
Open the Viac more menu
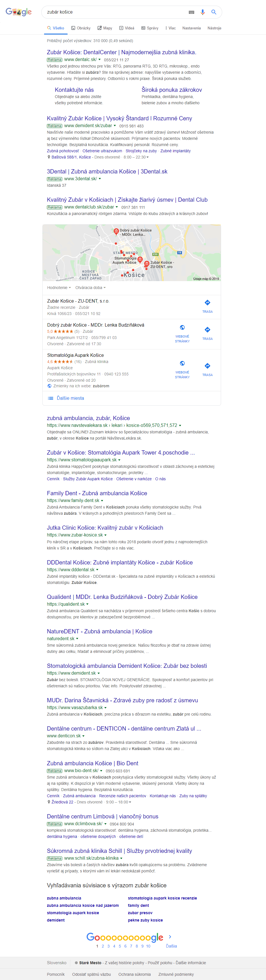[170, 28]
